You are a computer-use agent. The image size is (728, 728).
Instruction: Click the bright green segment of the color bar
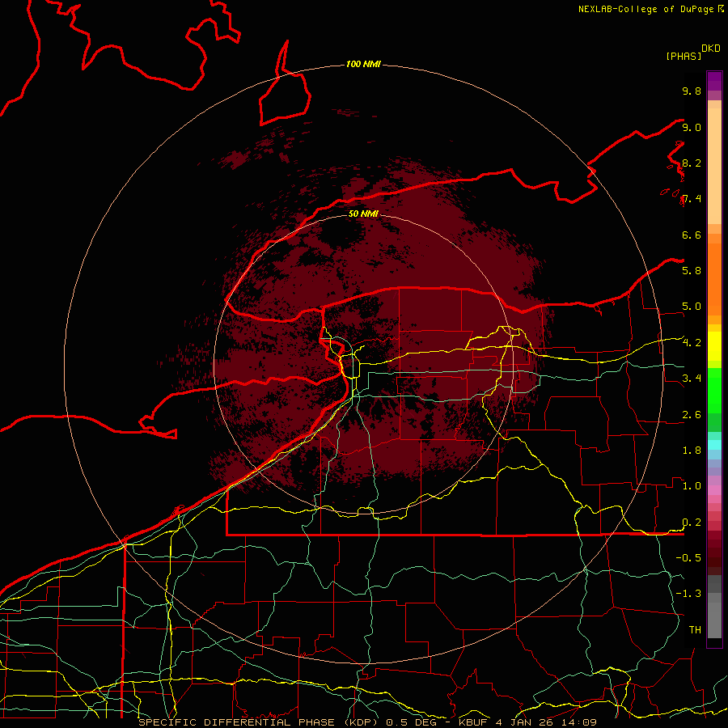pos(714,389)
